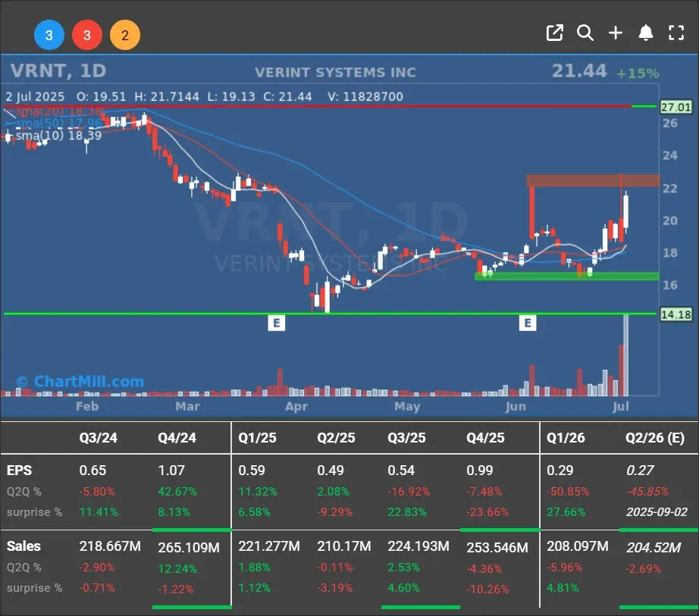Click the VERINT SYSTEMS INC title
The image size is (699, 616).
pos(335,73)
